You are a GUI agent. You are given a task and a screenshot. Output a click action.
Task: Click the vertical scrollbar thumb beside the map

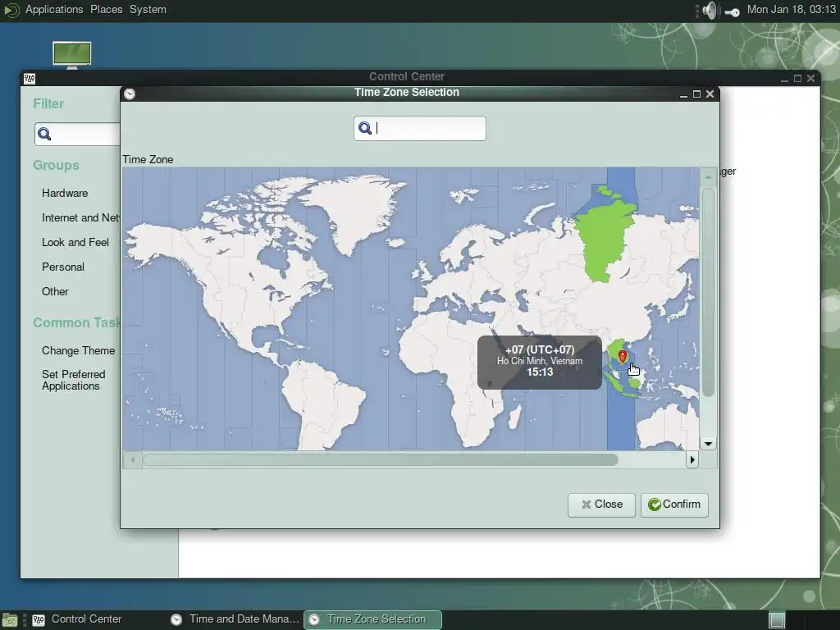coord(708,292)
